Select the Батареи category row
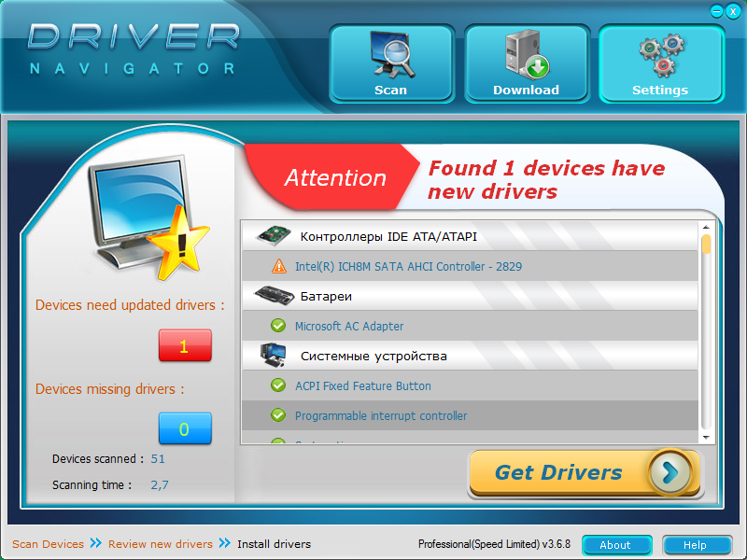The width and height of the screenshot is (747, 560). (x=470, y=296)
